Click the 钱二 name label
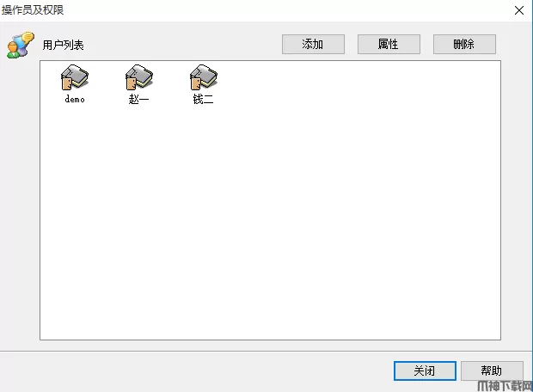The height and width of the screenshot is (392, 533). click(x=203, y=99)
